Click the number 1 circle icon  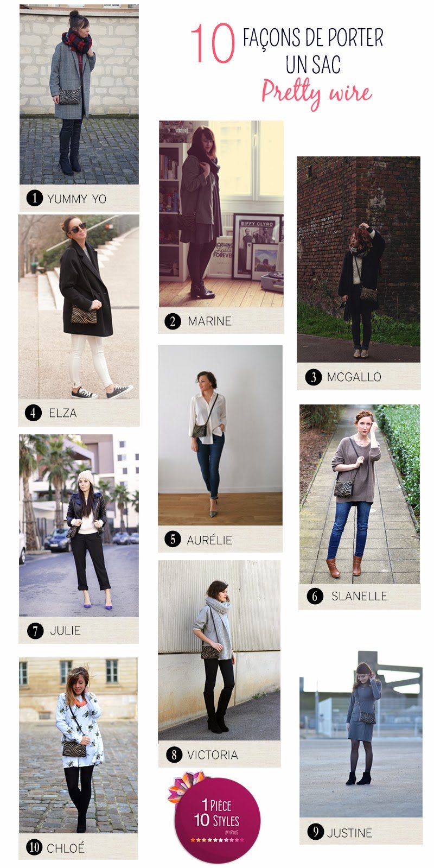35,198
